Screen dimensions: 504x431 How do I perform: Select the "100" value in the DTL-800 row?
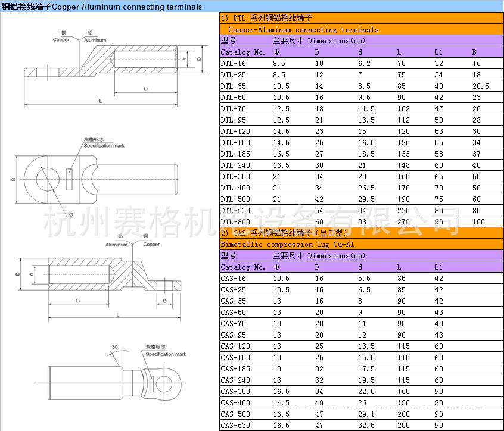(x=478, y=222)
